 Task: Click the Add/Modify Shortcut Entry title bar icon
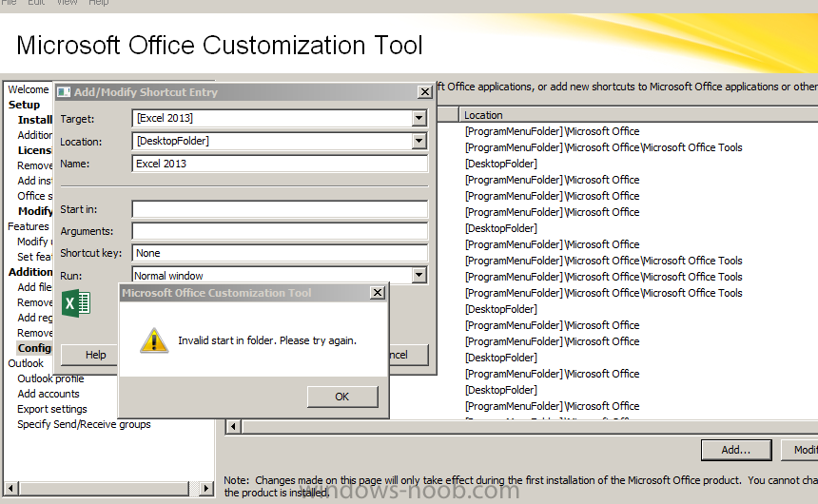click(64, 92)
